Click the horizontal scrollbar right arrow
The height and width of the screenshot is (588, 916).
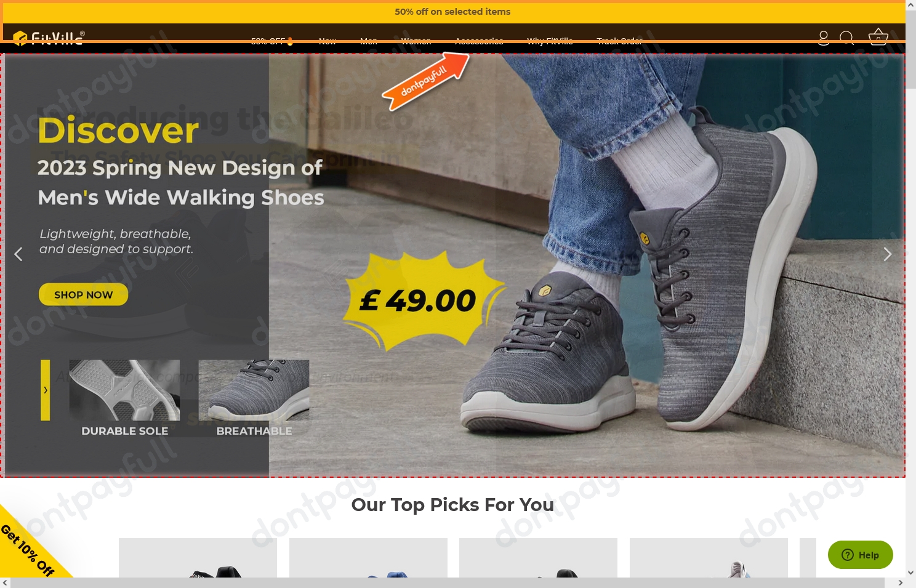point(900,582)
